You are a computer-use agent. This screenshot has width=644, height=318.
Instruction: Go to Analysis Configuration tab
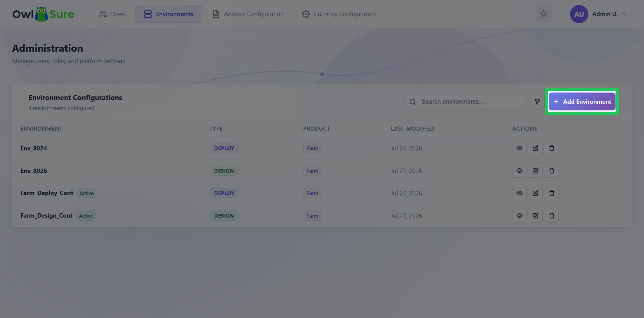248,14
